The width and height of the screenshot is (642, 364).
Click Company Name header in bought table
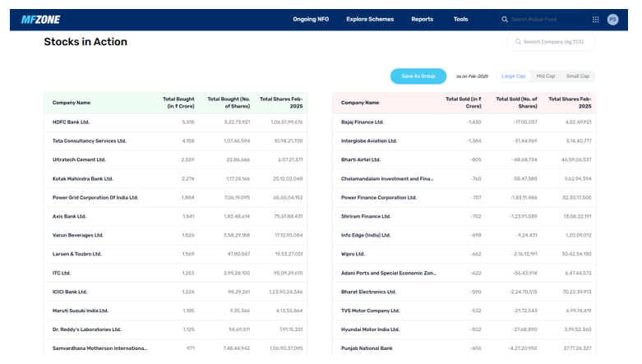[72, 103]
